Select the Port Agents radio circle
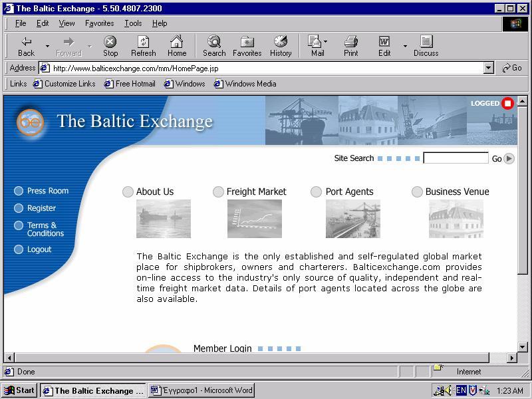532x399 pixels. point(316,192)
